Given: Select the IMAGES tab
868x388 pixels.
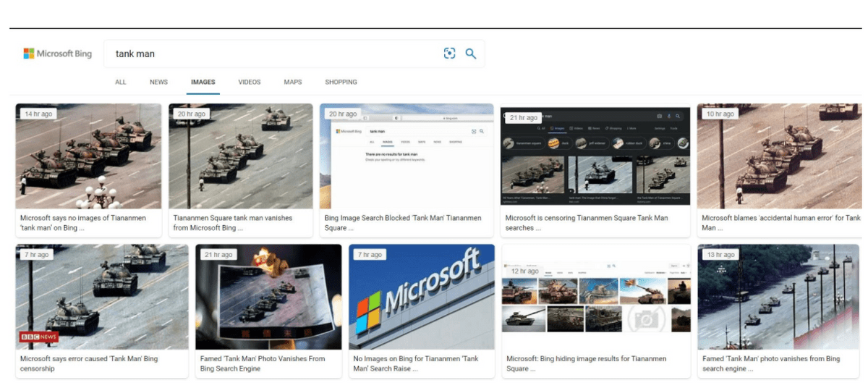Looking at the screenshot, I should click(203, 83).
